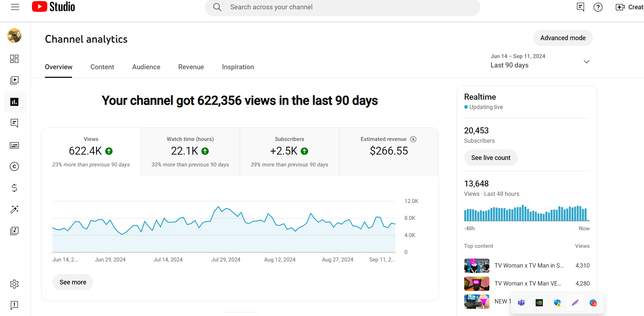The height and width of the screenshot is (316, 644).
Task: Open the purple feather tray icon
Action: coord(575,303)
